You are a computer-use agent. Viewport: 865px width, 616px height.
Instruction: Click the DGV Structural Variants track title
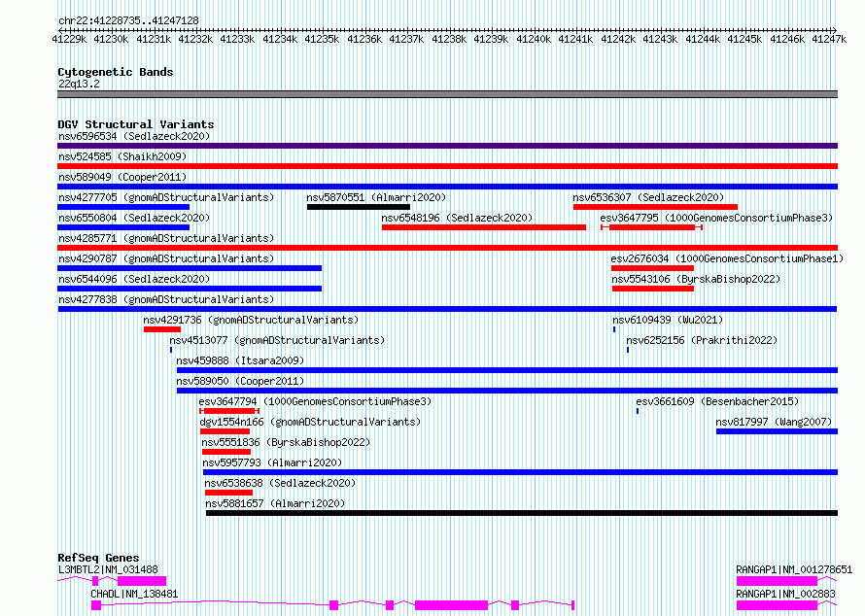pyautogui.click(x=136, y=124)
